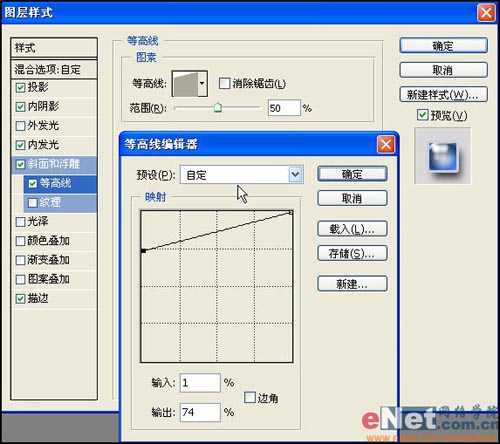Open the 预设 dropdown list
Screen dimensions: 500x444
(x=295, y=175)
